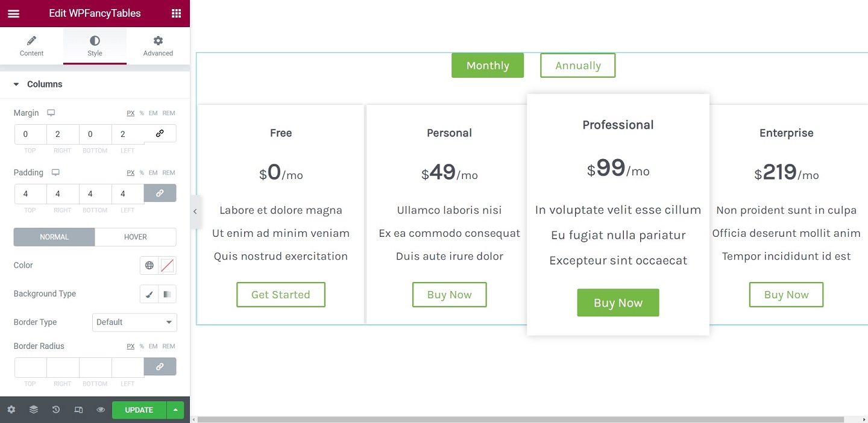Select Gradient background type icon
868x423 pixels.
(x=167, y=294)
